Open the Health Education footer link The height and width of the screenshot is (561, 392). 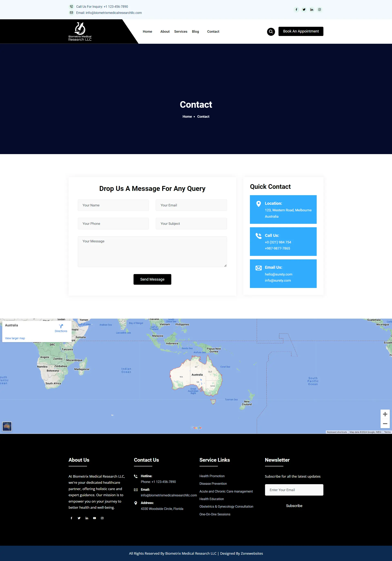tap(211, 499)
